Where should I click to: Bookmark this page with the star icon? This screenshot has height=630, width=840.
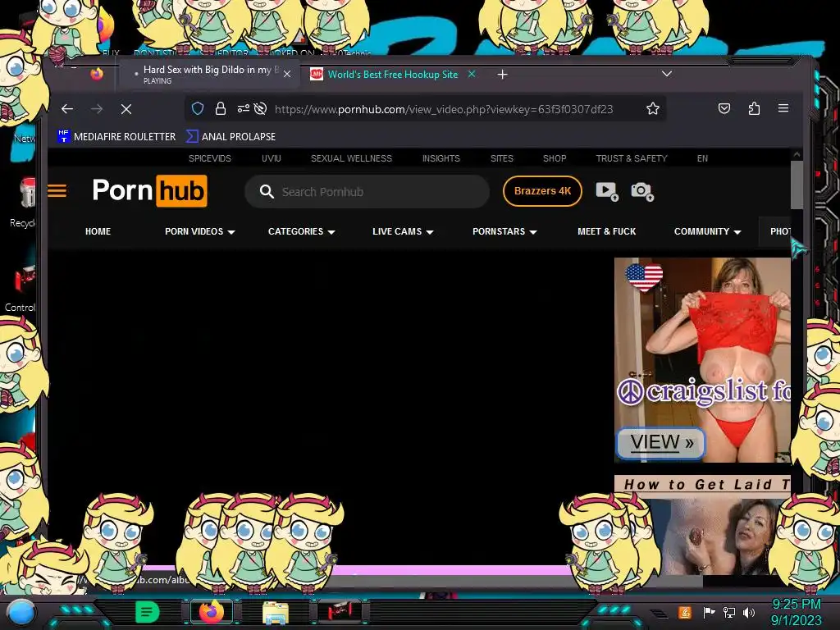[652, 109]
